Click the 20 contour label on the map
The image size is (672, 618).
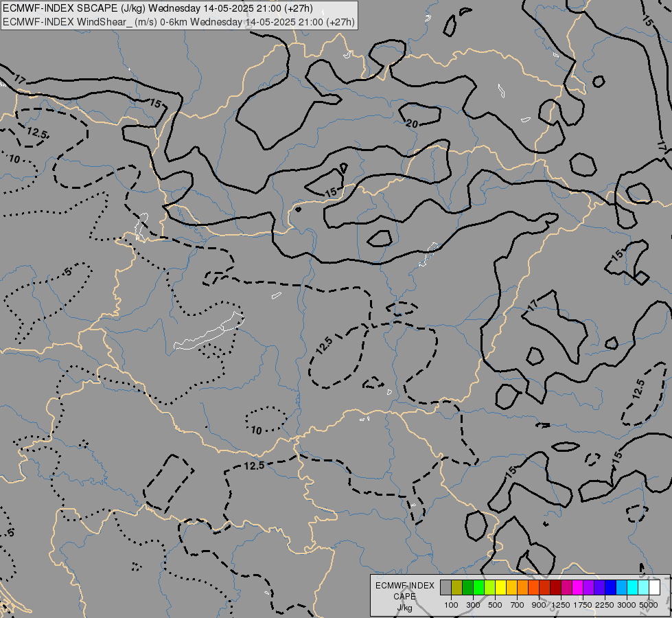click(x=412, y=124)
